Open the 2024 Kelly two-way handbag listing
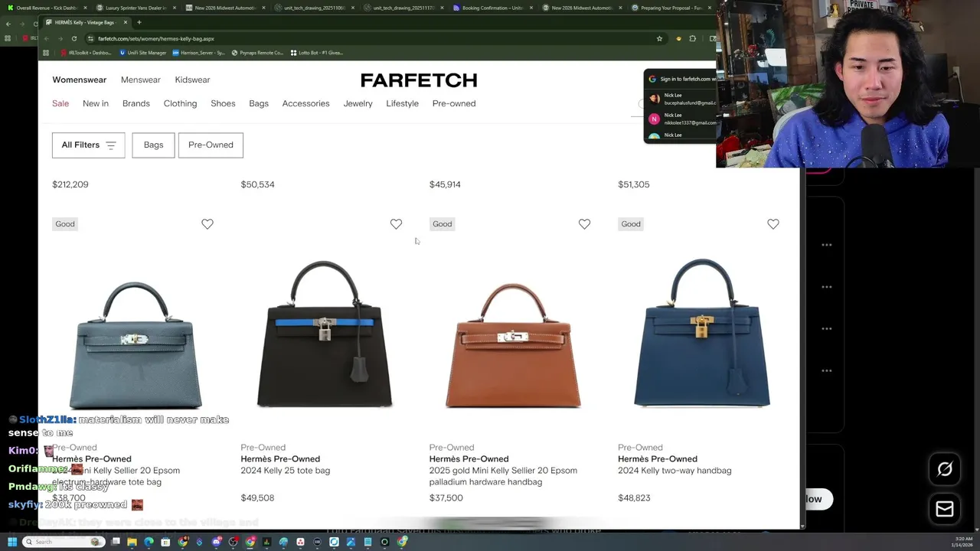 (x=675, y=471)
